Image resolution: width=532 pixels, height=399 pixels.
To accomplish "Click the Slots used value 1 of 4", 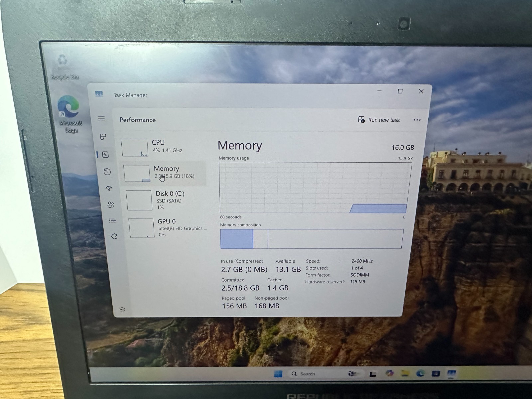I will pos(357,268).
